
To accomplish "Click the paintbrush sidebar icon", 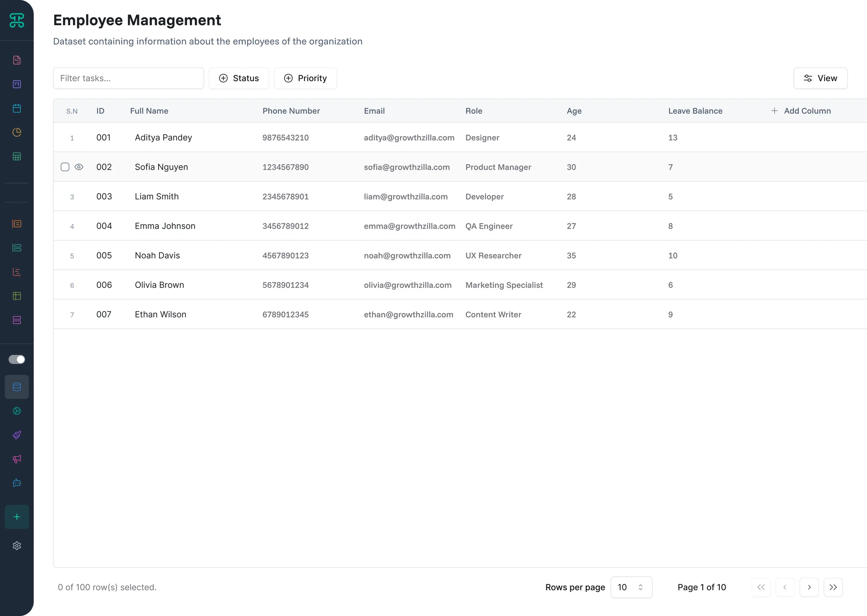I will pyautogui.click(x=17, y=435).
